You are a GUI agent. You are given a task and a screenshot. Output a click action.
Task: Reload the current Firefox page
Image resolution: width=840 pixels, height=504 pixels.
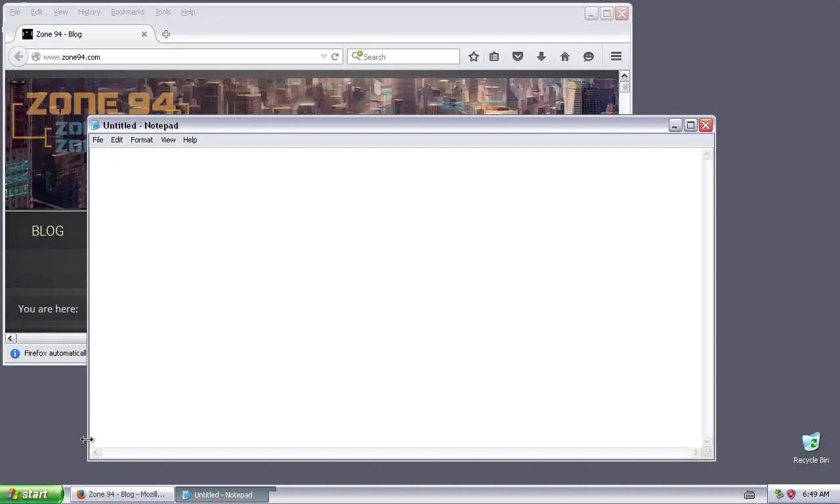click(335, 56)
